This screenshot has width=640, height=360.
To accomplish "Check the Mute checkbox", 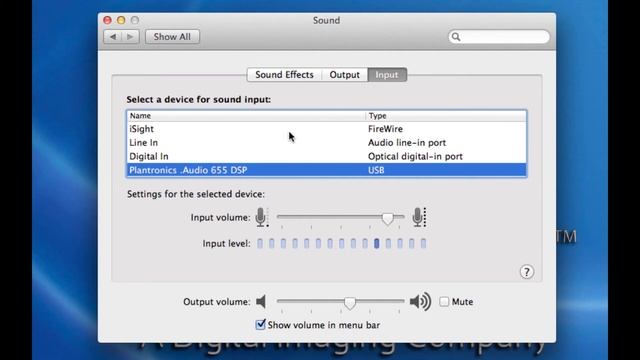I will coord(444,302).
